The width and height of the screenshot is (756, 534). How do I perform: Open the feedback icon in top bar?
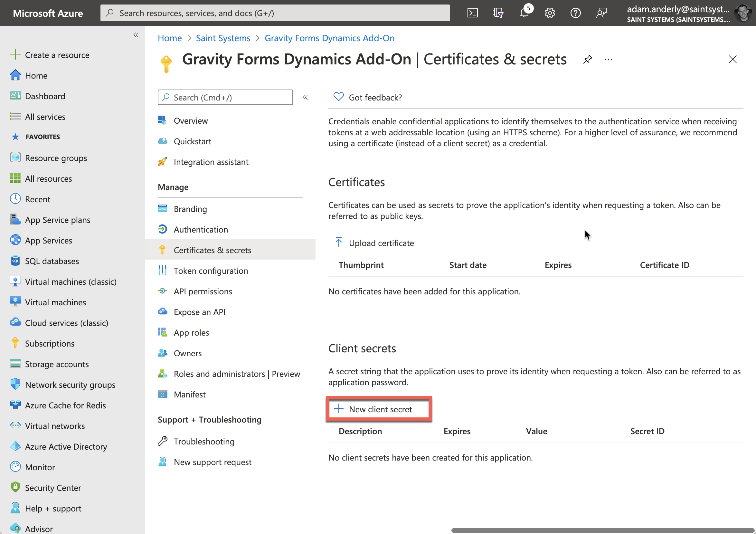coord(601,13)
